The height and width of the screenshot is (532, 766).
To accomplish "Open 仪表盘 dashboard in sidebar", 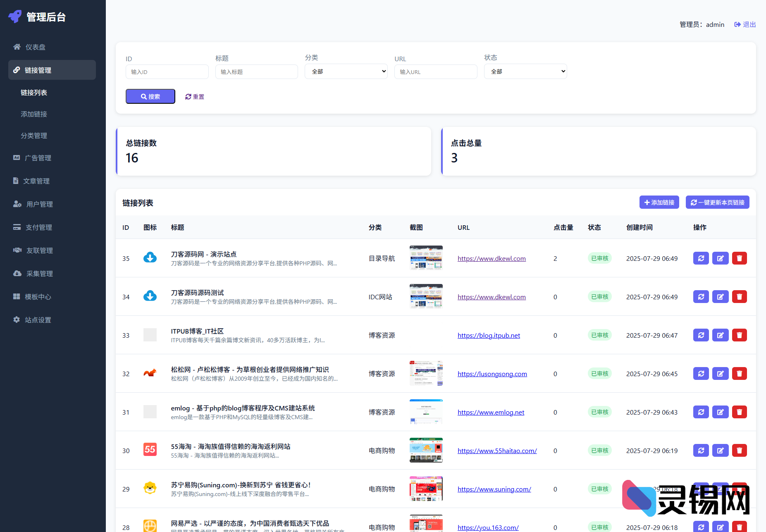I will [36, 47].
